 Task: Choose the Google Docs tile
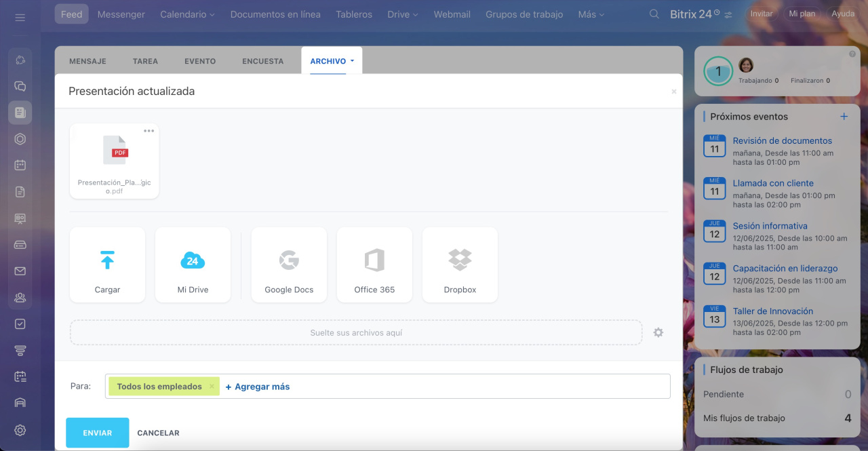coord(289,264)
